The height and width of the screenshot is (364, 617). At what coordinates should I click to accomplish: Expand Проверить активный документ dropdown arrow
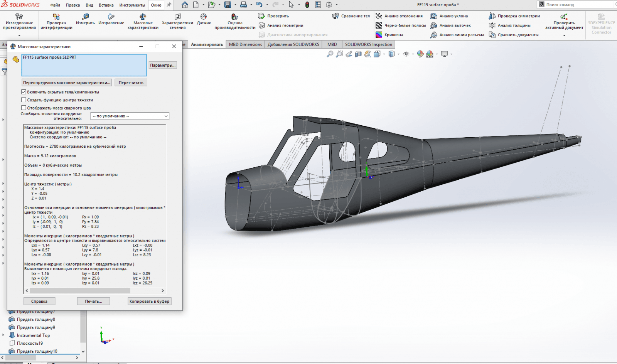[x=564, y=35]
